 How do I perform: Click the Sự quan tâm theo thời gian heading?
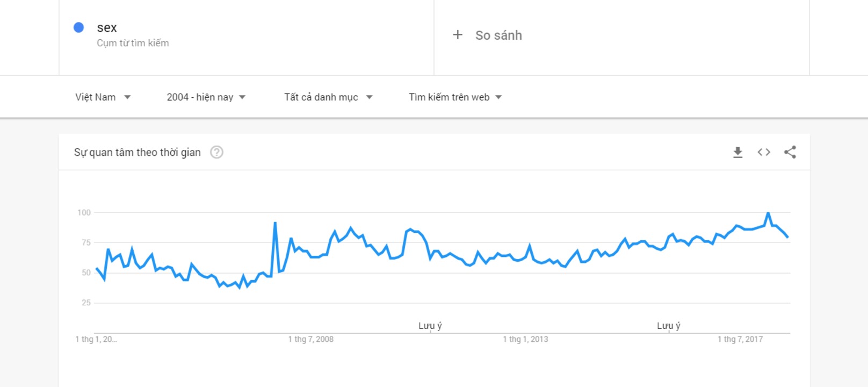(x=138, y=153)
